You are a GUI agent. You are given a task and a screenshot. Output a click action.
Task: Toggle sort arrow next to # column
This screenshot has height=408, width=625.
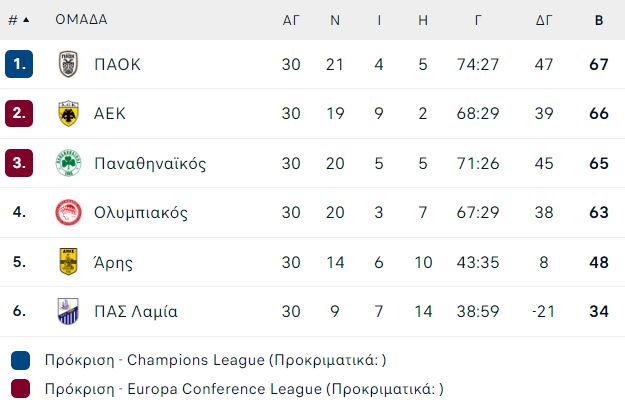point(26,20)
